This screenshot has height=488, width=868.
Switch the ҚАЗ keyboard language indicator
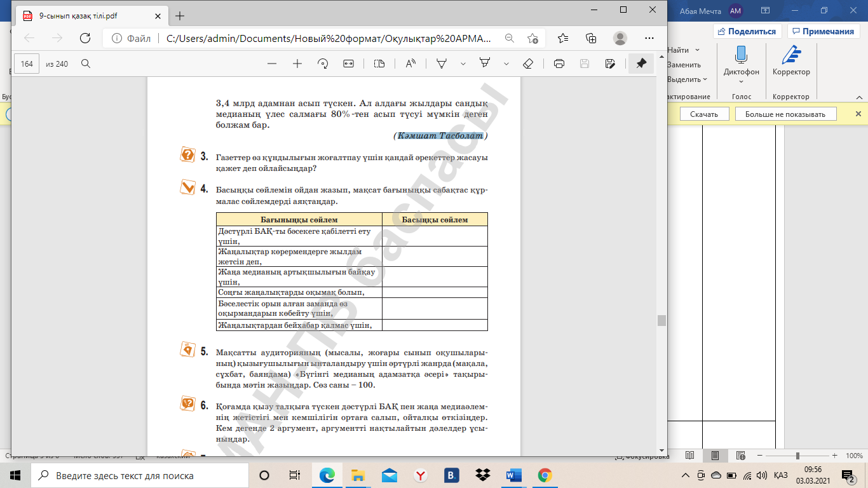tap(781, 475)
